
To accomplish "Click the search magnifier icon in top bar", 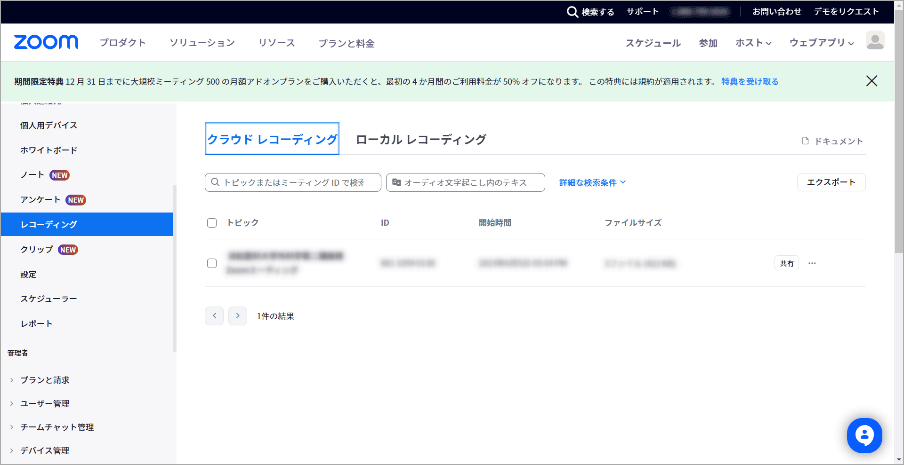I will click(572, 12).
